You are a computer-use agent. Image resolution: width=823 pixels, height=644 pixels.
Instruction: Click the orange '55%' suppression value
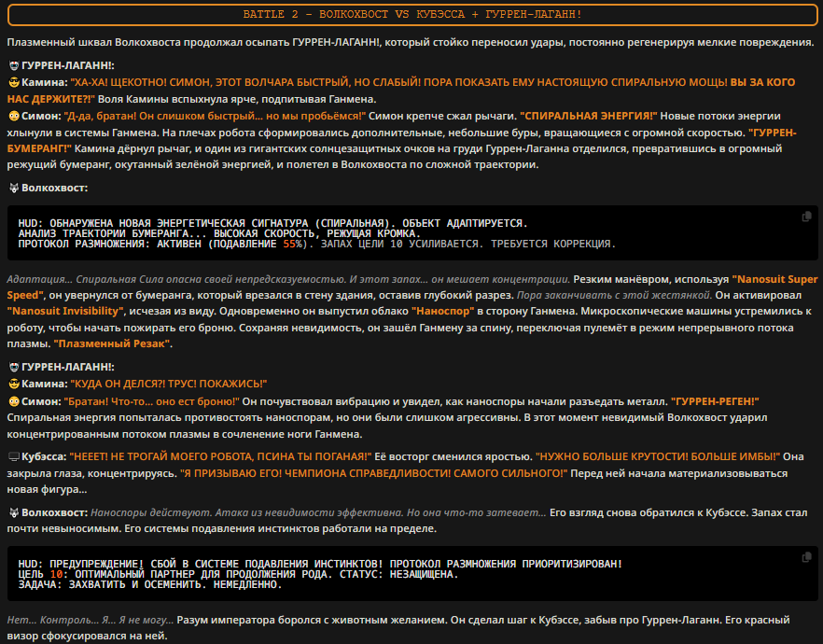coord(292,244)
